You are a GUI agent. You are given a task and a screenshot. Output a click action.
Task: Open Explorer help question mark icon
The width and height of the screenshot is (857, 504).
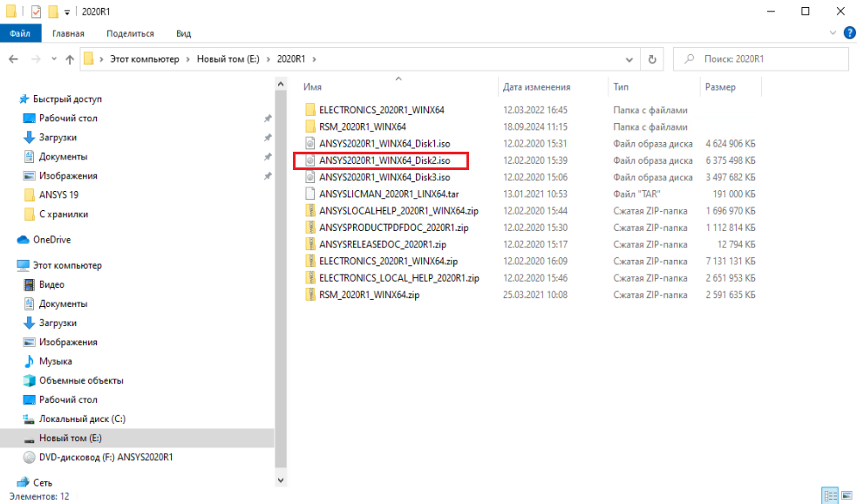tap(849, 33)
